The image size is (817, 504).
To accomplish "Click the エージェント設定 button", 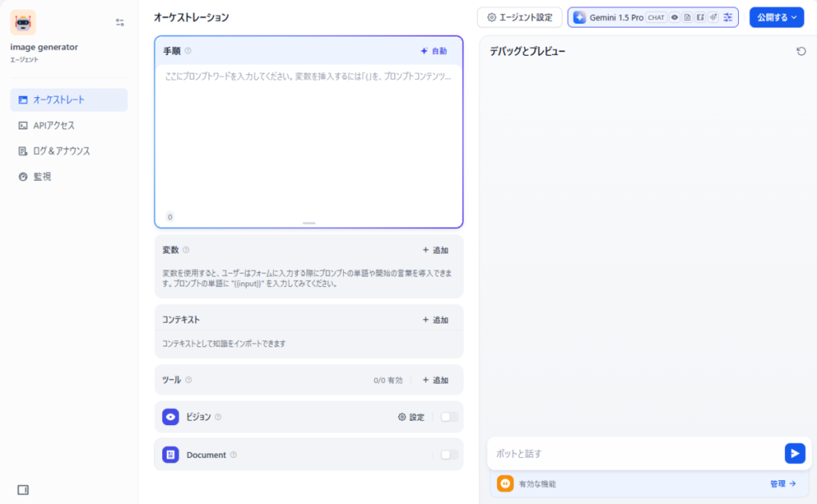I will pyautogui.click(x=519, y=17).
